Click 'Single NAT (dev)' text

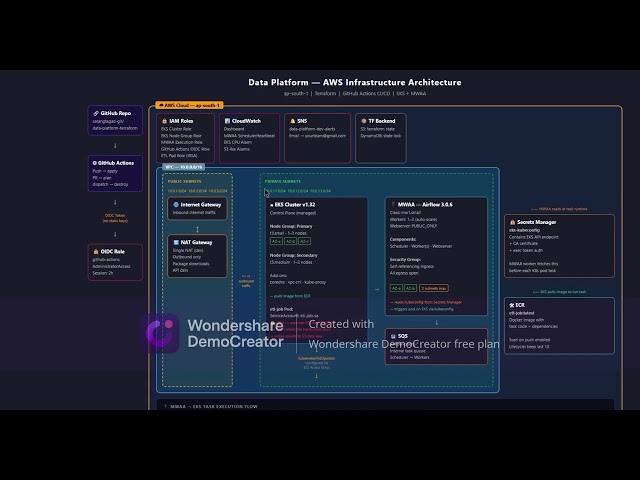188,250
